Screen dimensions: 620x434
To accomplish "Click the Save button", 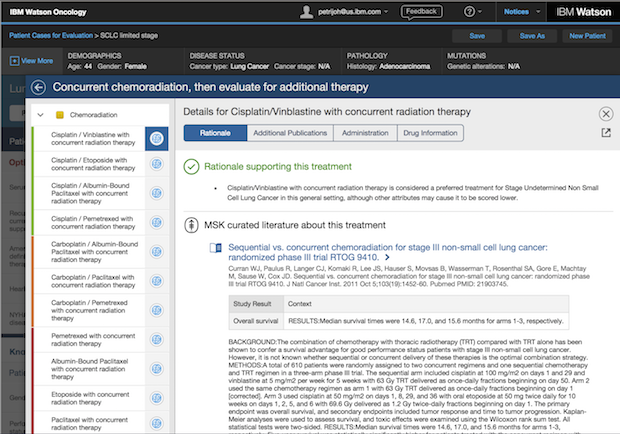I will click(477, 36).
